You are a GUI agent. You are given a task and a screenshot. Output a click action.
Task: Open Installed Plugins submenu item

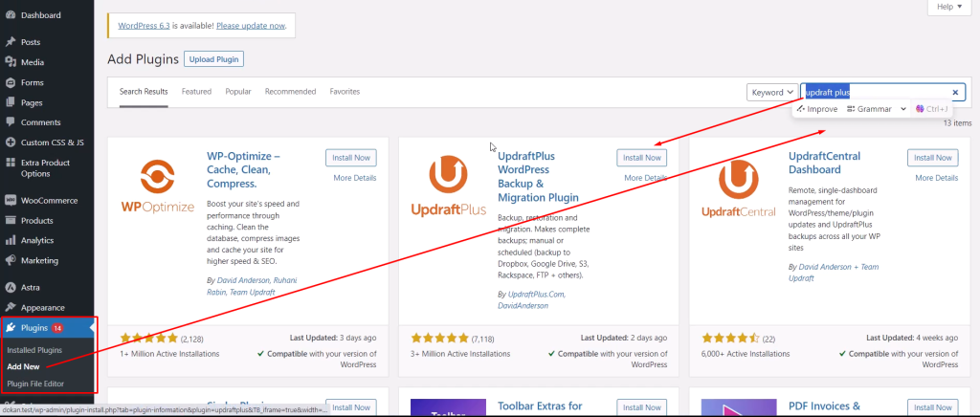[34, 350]
